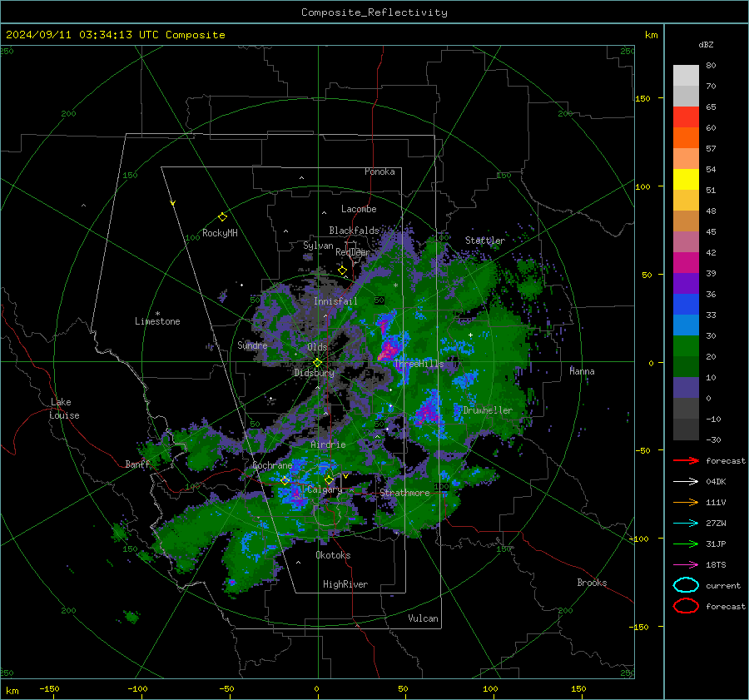The width and height of the screenshot is (749, 700).
Task: Click the yellow diamond marker below RedDeer
Action: pos(342,271)
